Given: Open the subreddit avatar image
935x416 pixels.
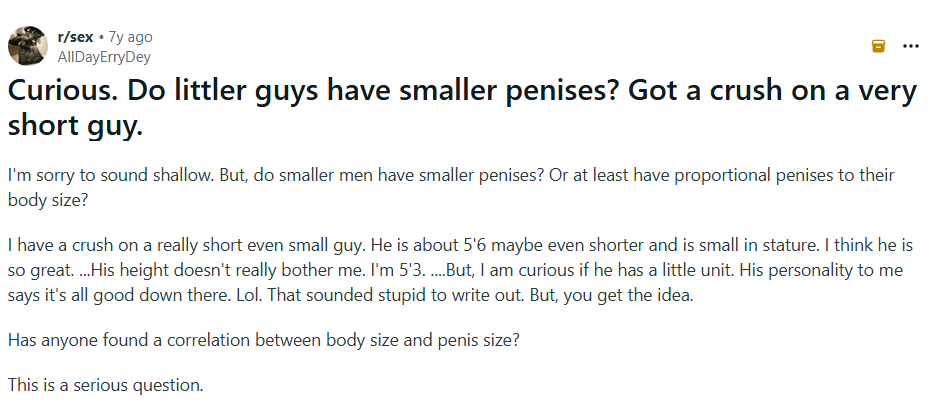Looking at the screenshot, I should pos(27,46).
